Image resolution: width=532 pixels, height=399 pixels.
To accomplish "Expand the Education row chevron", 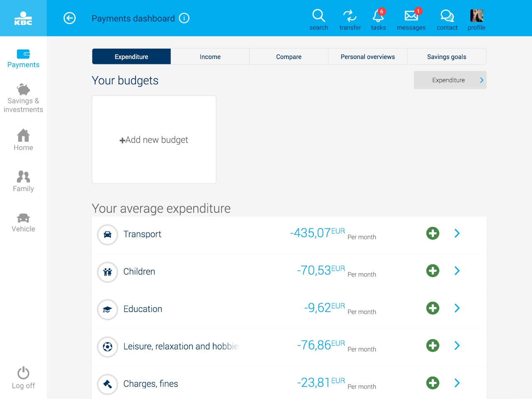I will [457, 308].
